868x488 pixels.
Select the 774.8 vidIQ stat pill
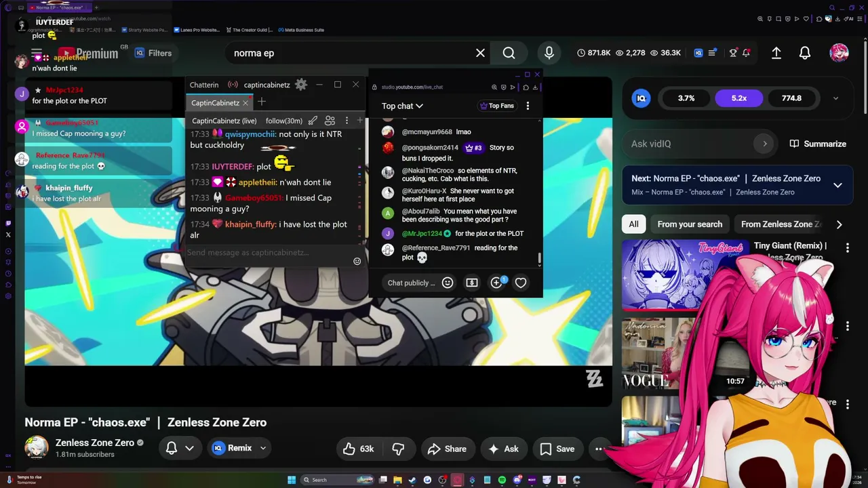tap(791, 98)
